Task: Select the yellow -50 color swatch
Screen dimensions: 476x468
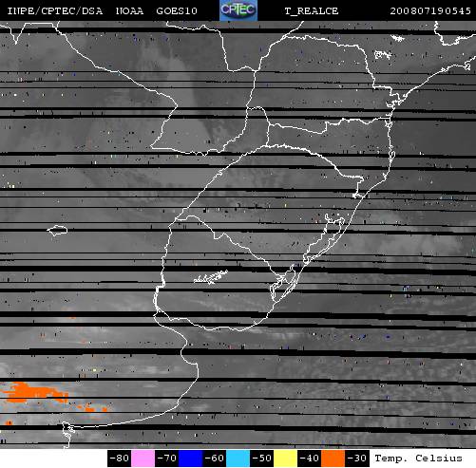Action: coord(285,459)
